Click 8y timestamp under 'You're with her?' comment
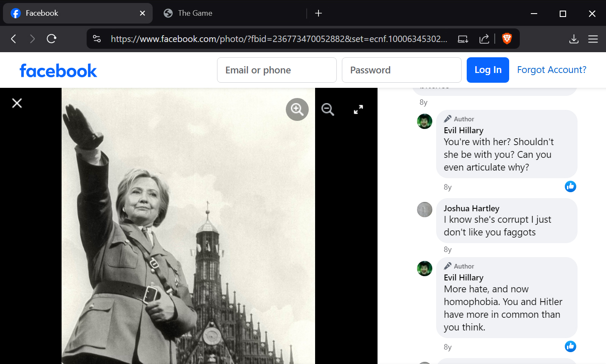 point(448,187)
